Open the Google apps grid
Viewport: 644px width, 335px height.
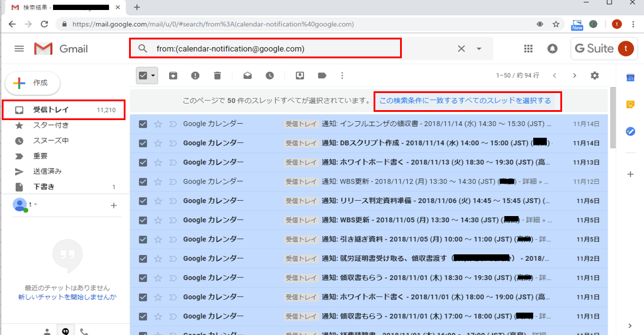[x=528, y=48]
